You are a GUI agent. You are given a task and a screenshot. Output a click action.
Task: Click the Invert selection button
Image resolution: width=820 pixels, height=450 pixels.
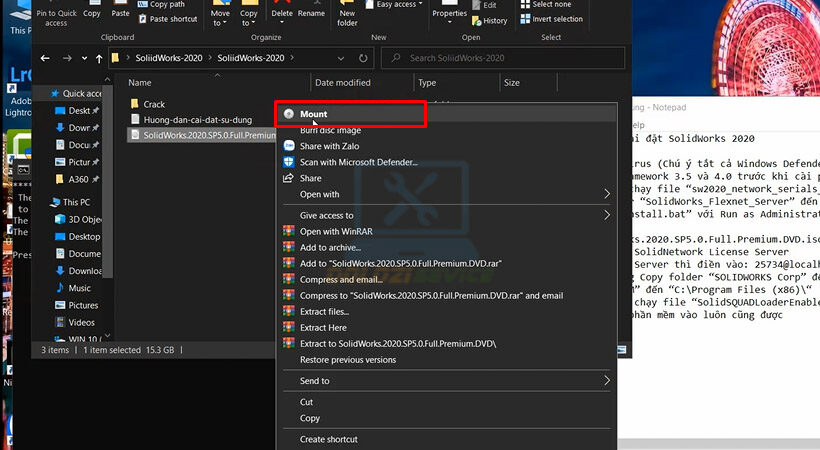click(557, 19)
